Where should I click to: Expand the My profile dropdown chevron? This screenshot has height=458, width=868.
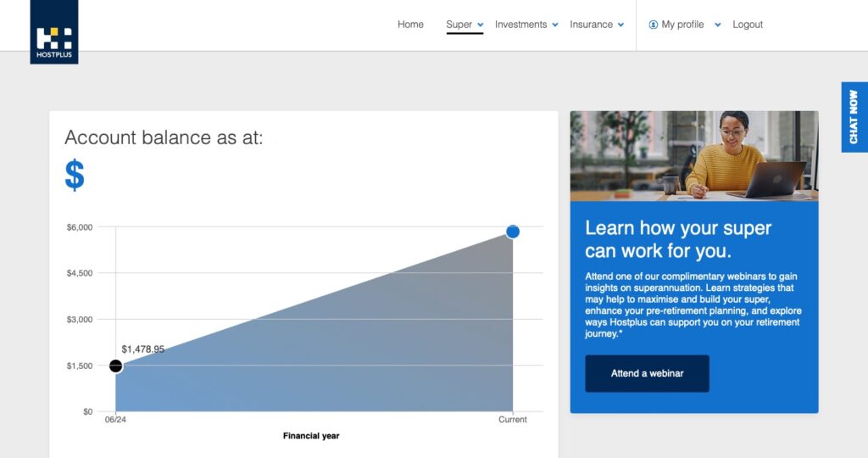(718, 25)
